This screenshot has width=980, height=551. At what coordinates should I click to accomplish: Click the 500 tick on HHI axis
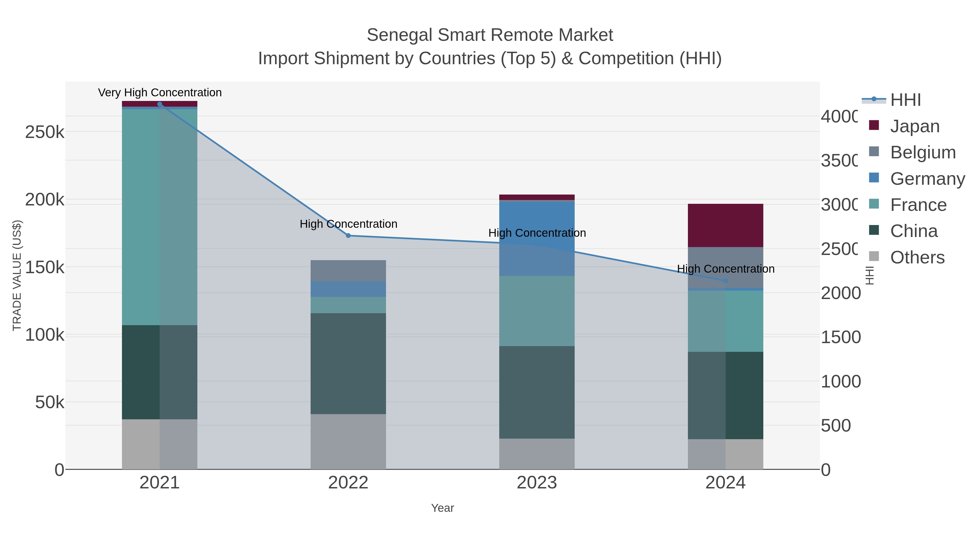836,426
